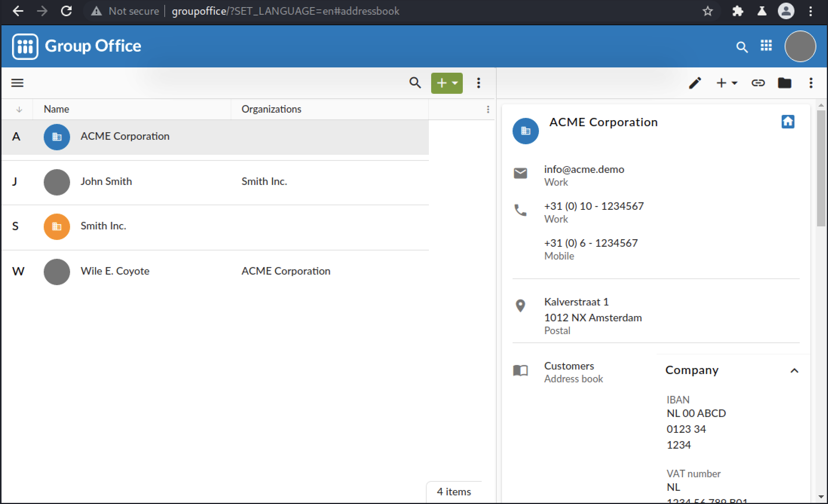828x504 pixels.
Task: Click the browser back arrow
Action: click(18, 11)
